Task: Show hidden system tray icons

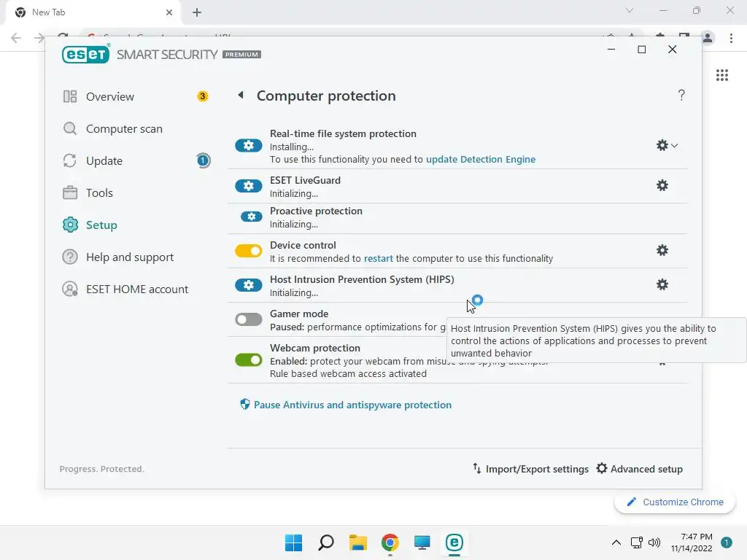Action: [x=616, y=542]
